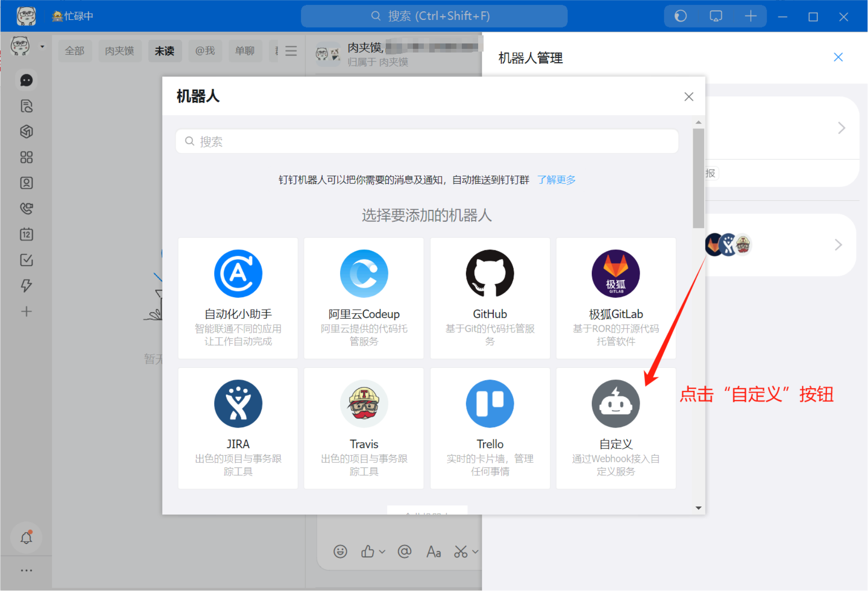868x591 pixels.
Task: Open the four-squares workbench icon
Action: [x=26, y=157]
